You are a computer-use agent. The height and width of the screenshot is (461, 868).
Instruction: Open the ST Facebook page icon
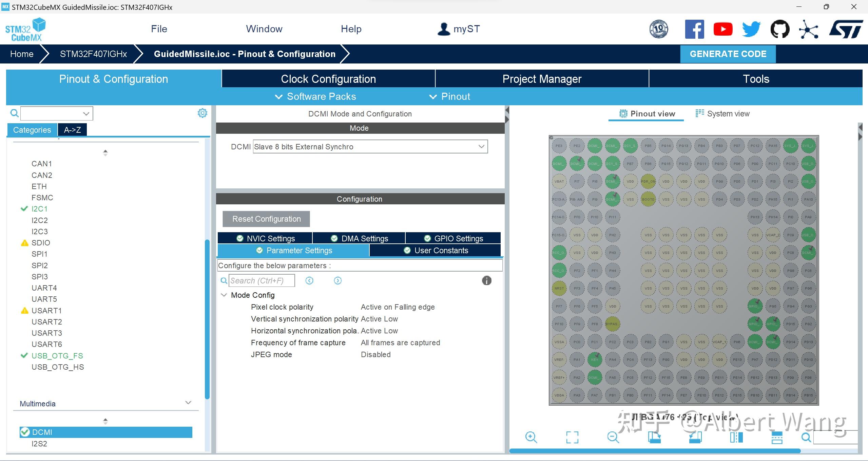(x=694, y=29)
